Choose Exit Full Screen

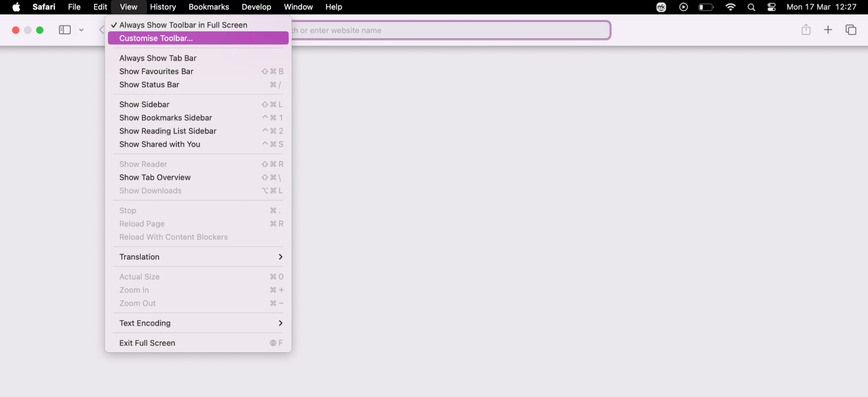click(x=147, y=343)
